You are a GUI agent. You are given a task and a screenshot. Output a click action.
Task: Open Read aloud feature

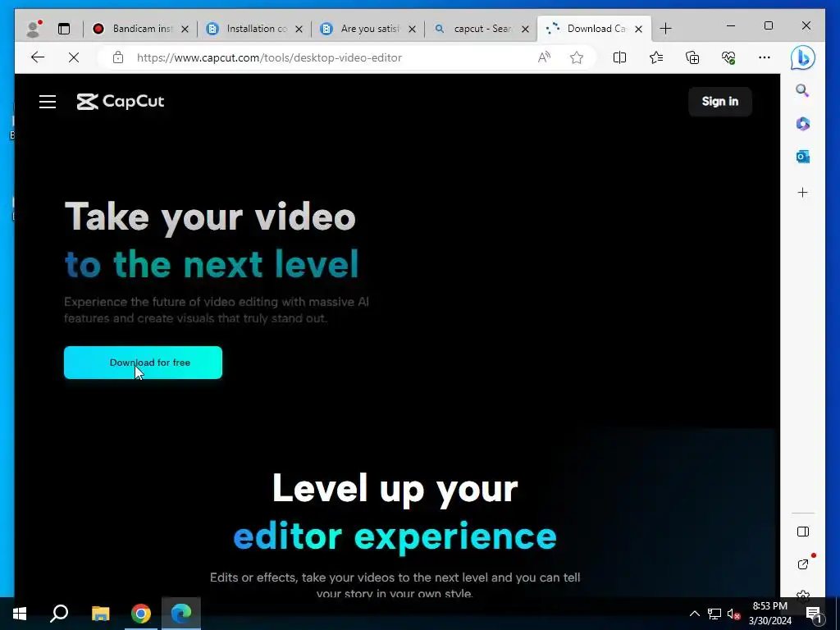coord(544,57)
